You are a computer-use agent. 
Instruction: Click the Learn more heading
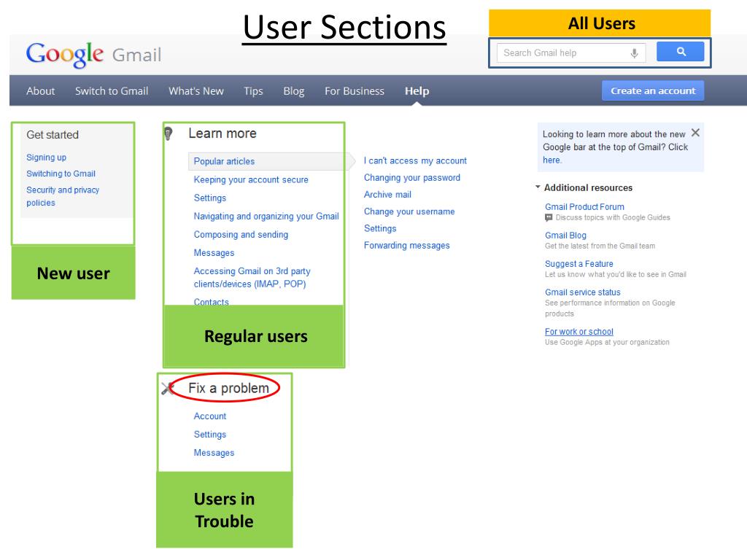pos(222,133)
